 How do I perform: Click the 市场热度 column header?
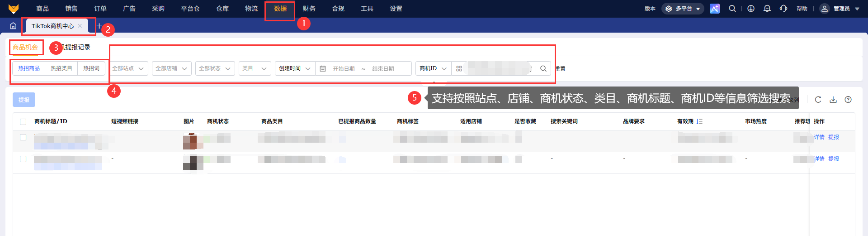[756, 121]
